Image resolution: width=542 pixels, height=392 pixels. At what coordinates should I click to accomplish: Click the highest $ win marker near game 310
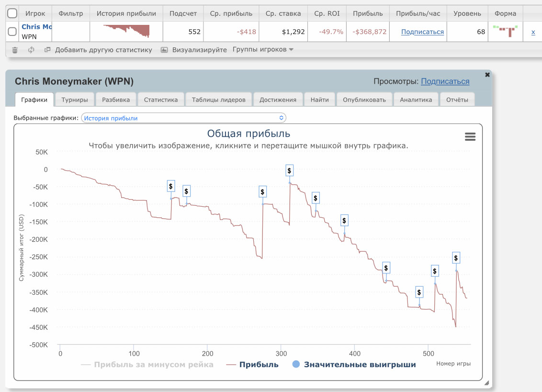pos(289,170)
